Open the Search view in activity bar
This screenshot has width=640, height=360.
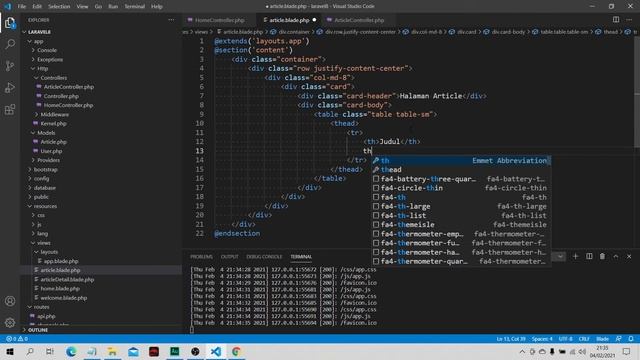coord(10,44)
